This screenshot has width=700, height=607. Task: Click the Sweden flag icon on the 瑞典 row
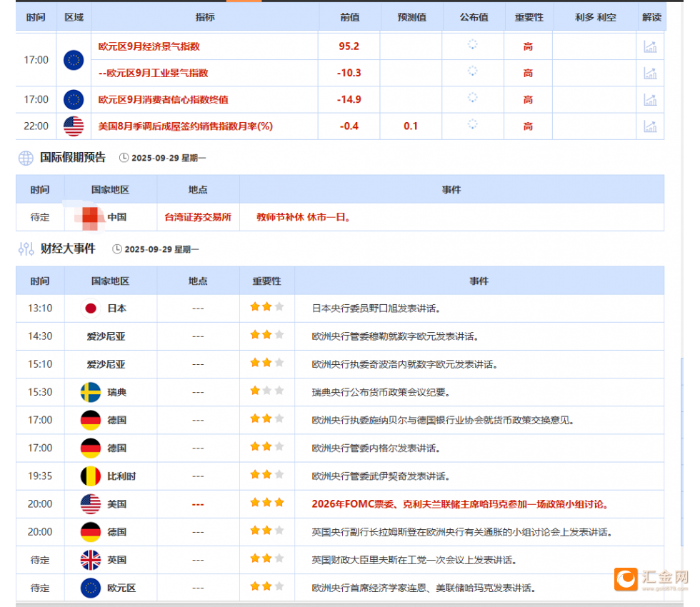(x=91, y=391)
